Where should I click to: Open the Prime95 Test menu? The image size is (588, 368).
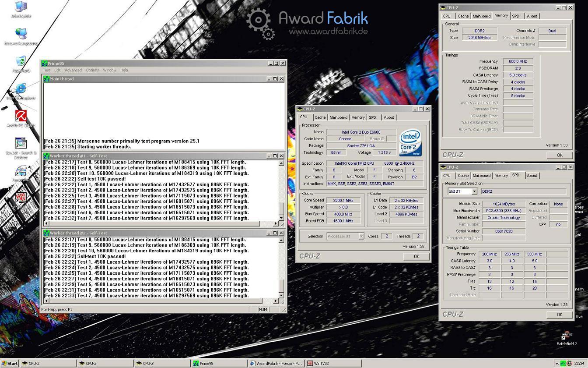46,70
